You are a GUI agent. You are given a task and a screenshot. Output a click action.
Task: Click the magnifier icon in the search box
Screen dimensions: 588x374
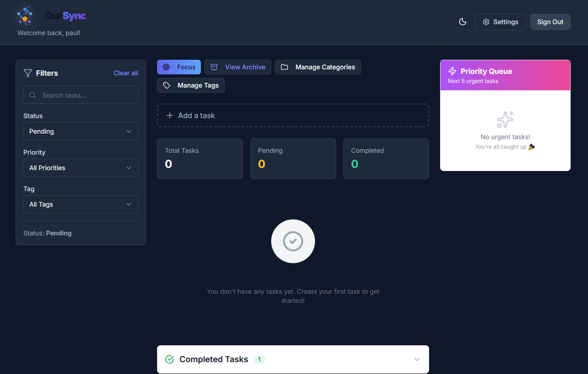32,95
